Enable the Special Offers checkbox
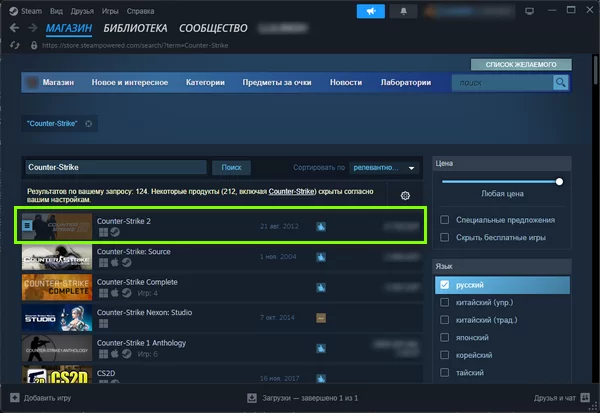This screenshot has width=600, height=413. point(444,219)
